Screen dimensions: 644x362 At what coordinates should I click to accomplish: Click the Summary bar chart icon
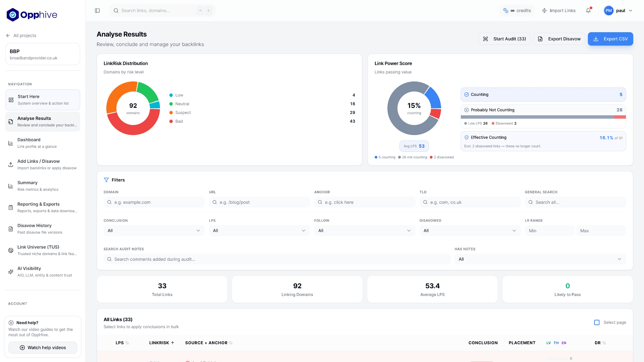click(x=11, y=186)
